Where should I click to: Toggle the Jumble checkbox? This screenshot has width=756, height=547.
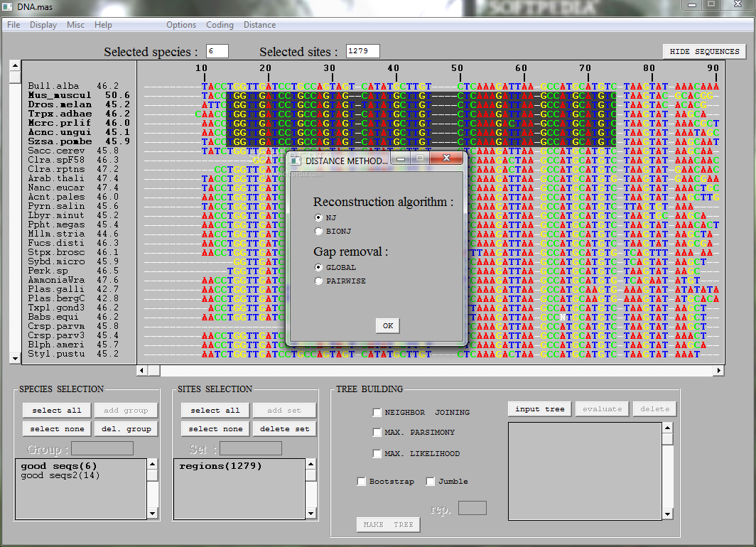[430, 481]
